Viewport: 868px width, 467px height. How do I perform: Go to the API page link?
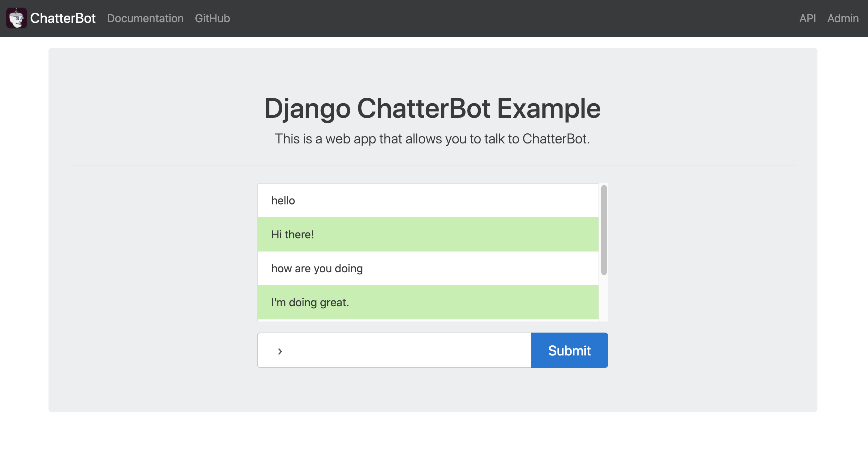pyautogui.click(x=807, y=18)
